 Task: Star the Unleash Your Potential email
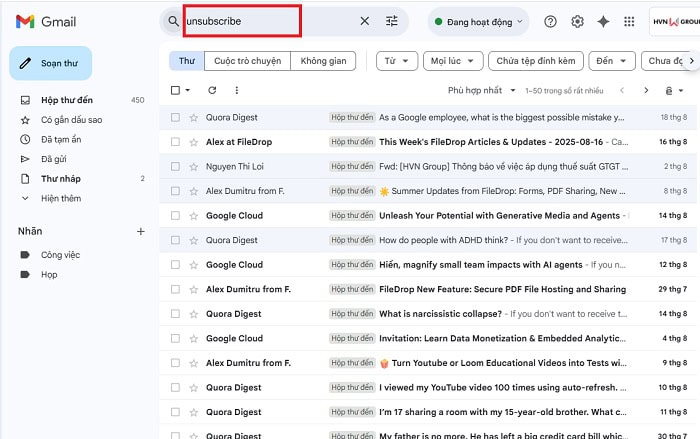pyautogui.click(x=193, y=216)
